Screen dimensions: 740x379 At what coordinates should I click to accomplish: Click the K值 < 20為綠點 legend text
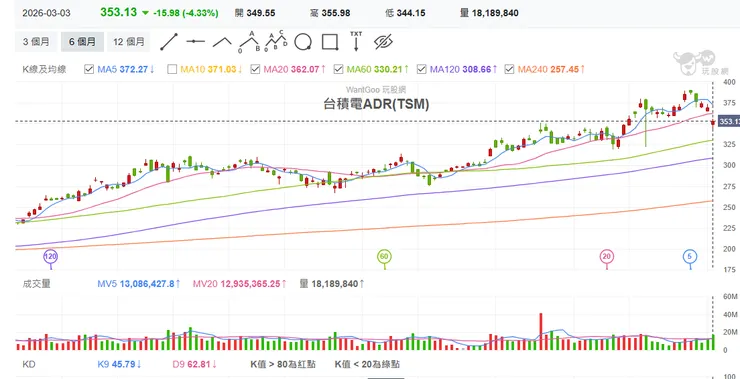point(368,364)
